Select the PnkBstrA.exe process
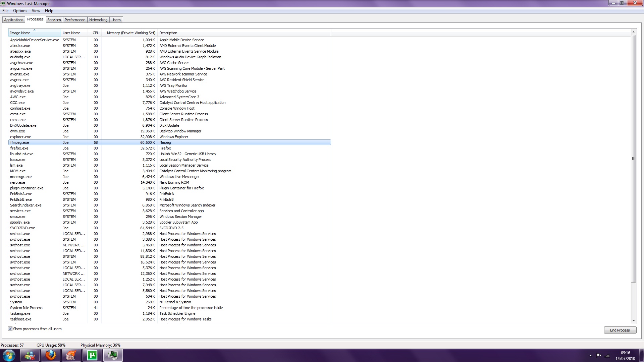The height and width of the screenshot is (362, 644). 169,194
